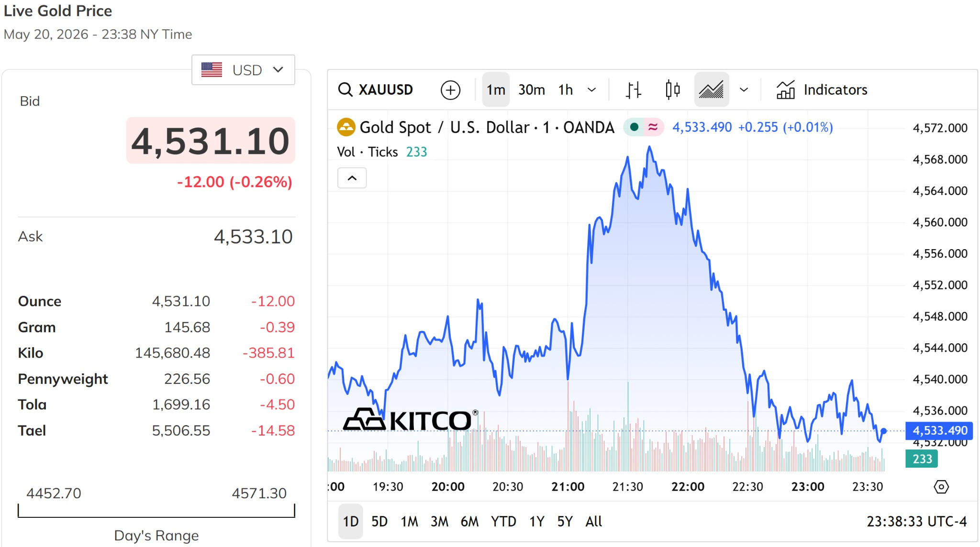Select the 5D range tab

coord(379,521)
